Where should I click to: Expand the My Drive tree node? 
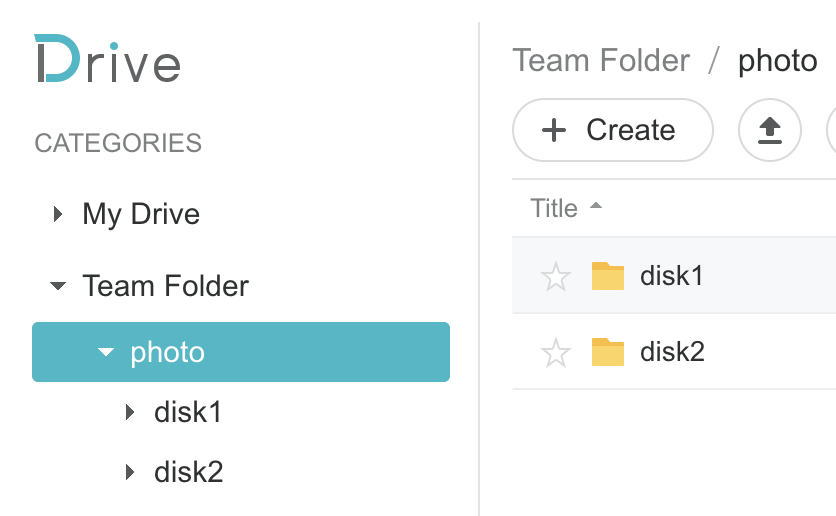pyautogui.click(x=58, y=214)
